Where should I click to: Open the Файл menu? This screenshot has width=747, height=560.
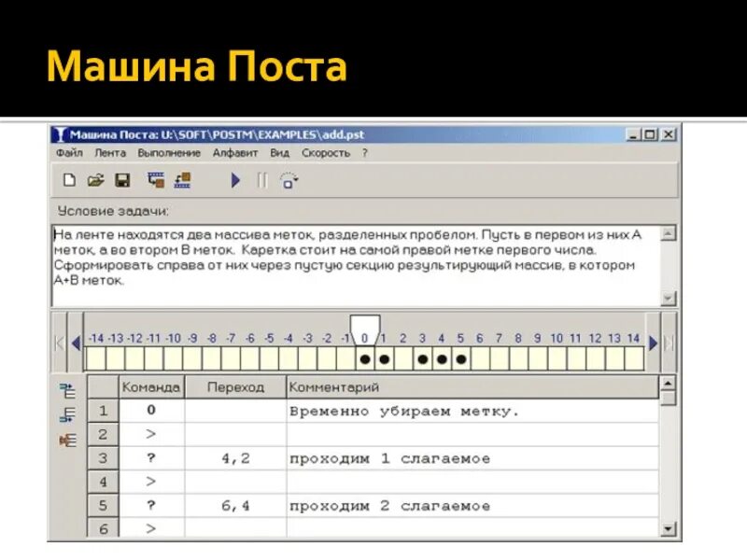coord(69,153)
